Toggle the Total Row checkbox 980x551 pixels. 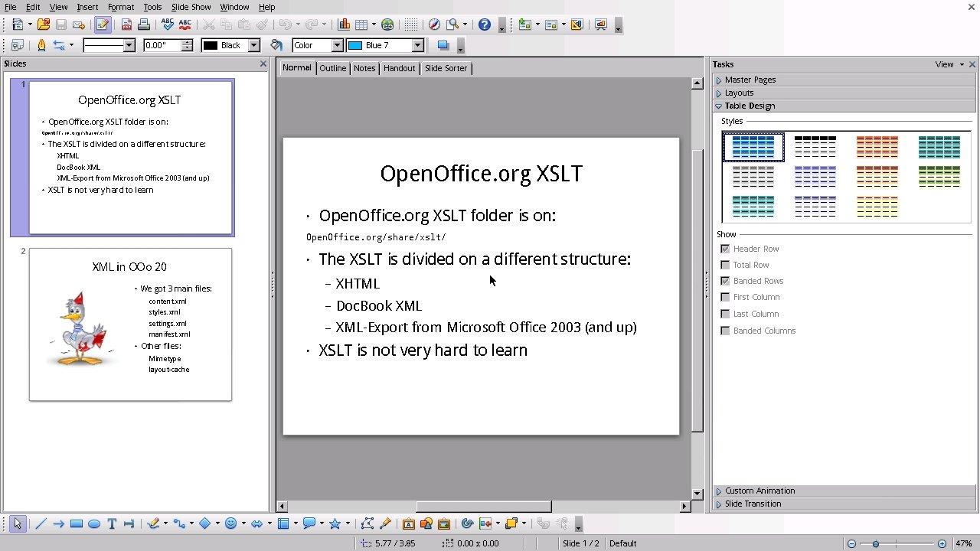(x=725, y=265)
